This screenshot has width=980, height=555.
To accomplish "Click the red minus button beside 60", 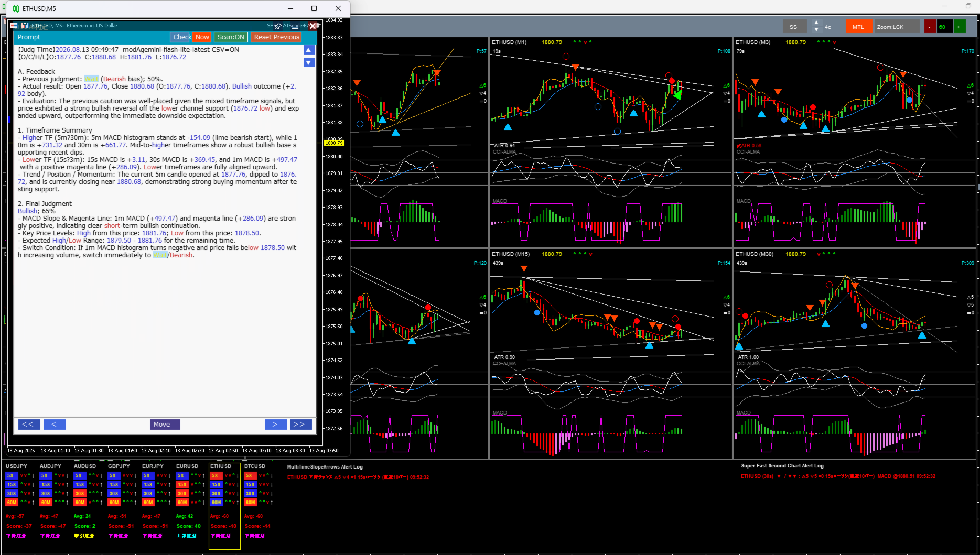I will tap(930, 27).
